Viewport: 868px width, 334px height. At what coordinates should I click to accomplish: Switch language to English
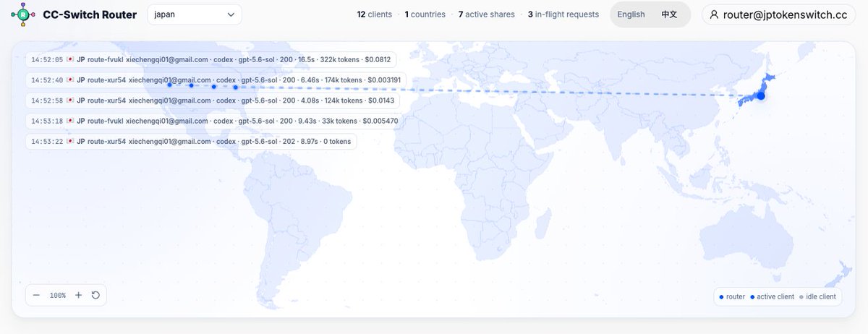pyautogui.click(x=631, y=14)
